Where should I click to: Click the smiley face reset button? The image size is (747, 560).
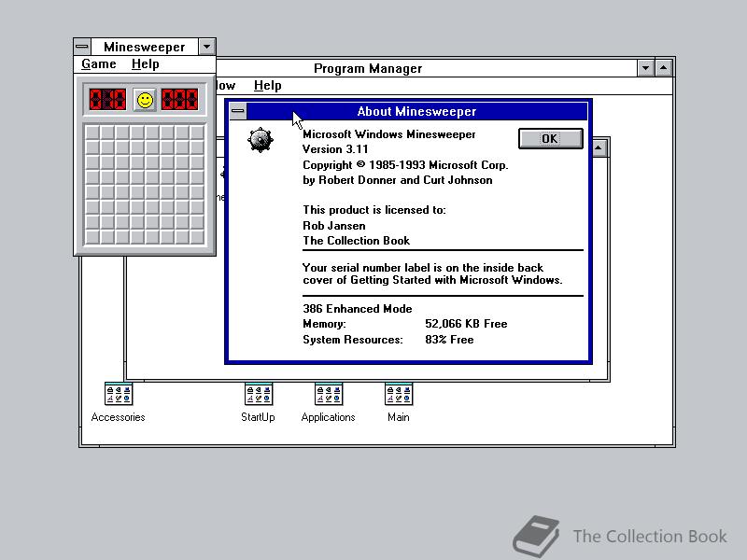point(145,100)
